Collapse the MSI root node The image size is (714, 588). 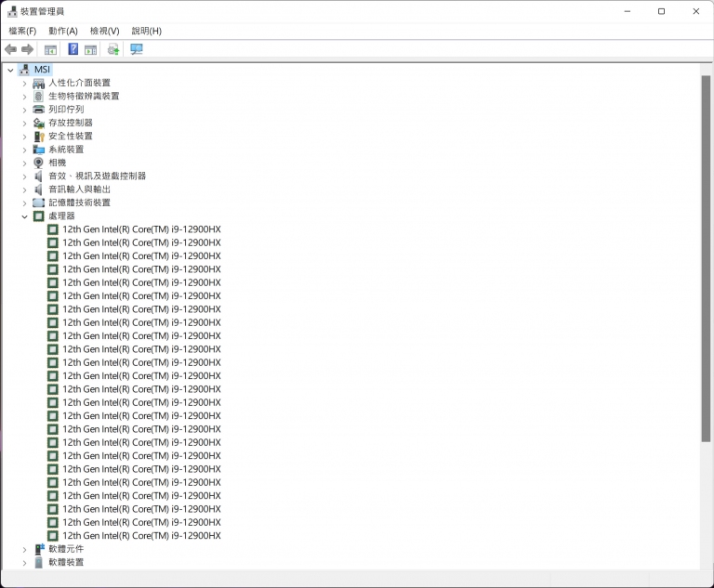[10, 70]
